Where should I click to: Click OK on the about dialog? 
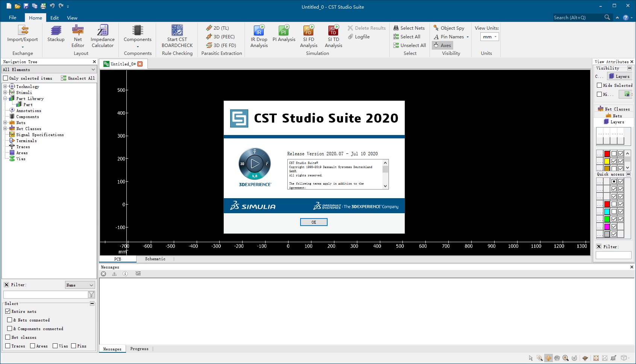(x=314, y=222)
